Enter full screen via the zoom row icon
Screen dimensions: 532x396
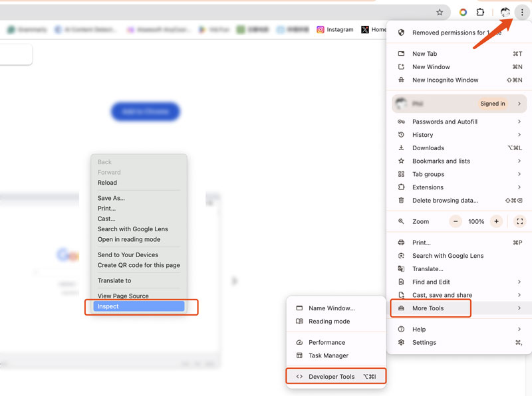[x=519, y=221]
